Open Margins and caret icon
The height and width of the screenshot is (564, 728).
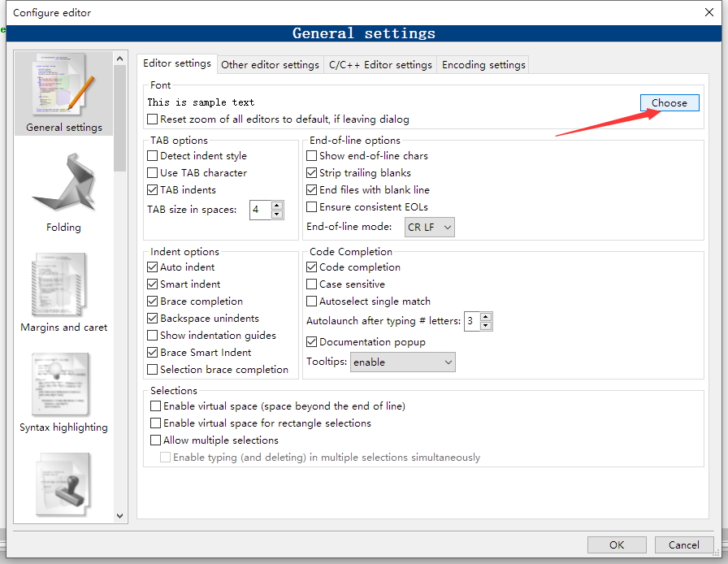pos(59,284)
